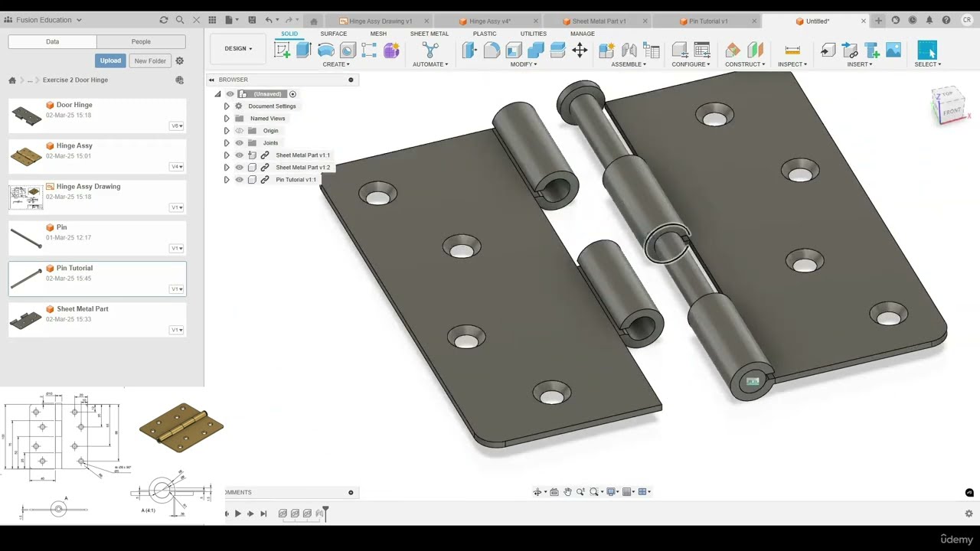Hide Sheet Metal Part v1:1

239,155
